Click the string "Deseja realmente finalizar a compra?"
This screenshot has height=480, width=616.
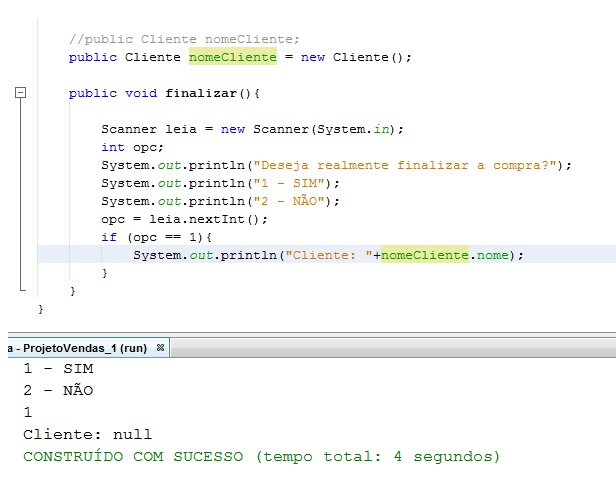405,165
